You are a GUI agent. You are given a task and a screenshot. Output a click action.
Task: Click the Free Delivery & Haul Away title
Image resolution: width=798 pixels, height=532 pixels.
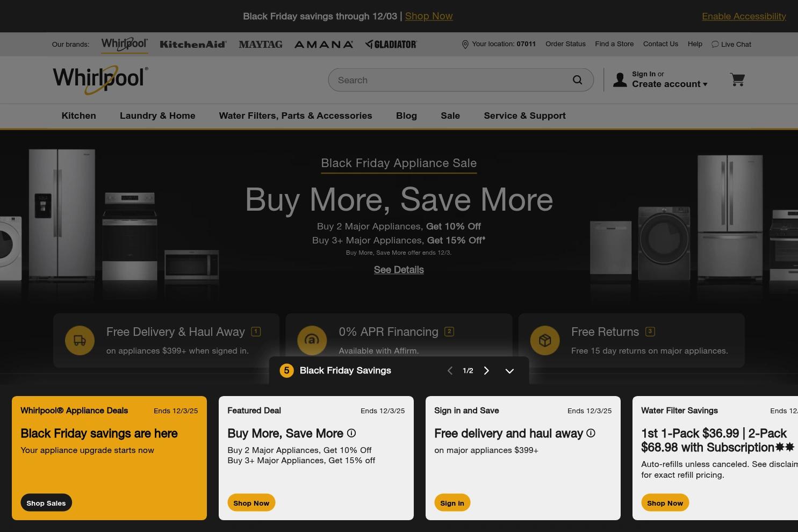pos(176,332)
